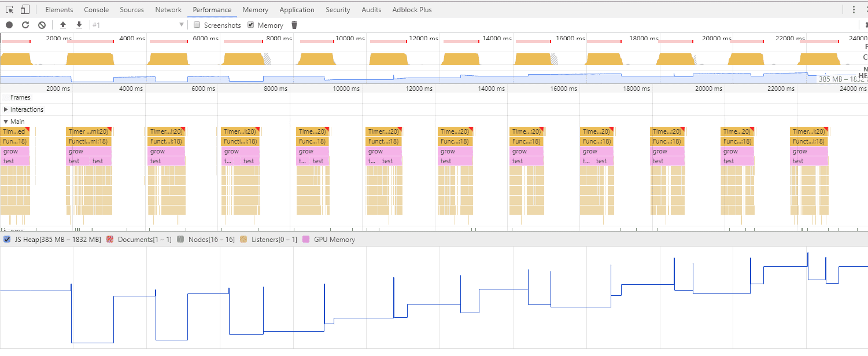Screen dimensions: 868x356
Task: Switch to the Console tab
Action: pyautogui.click(x=96, y=10)
